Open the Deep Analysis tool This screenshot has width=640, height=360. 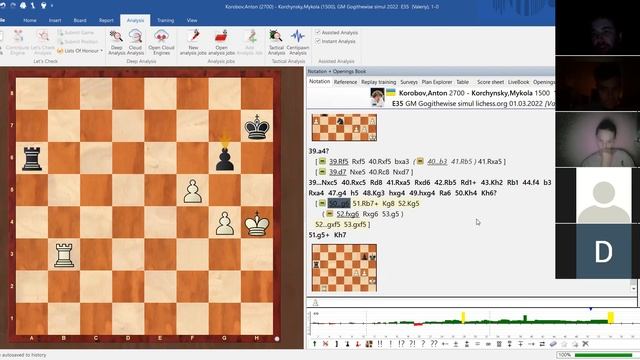(x=116, y=42)
